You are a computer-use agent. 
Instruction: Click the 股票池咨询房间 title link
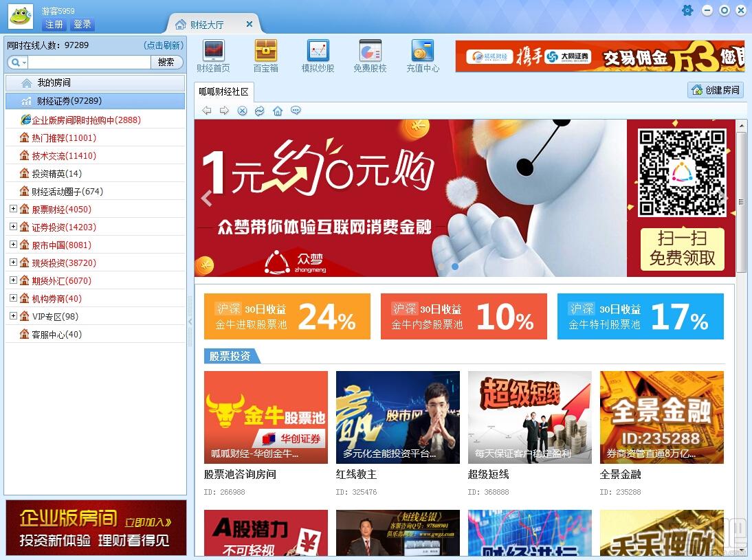click(x=241, y=475)
